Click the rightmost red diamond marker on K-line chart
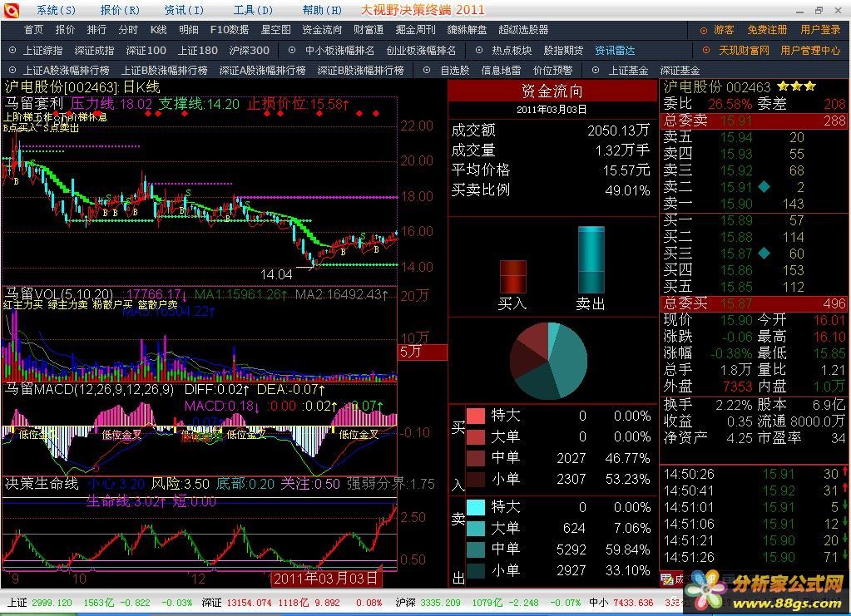The width and height of the screenshot is (851, 616). (x=375, y=114)
